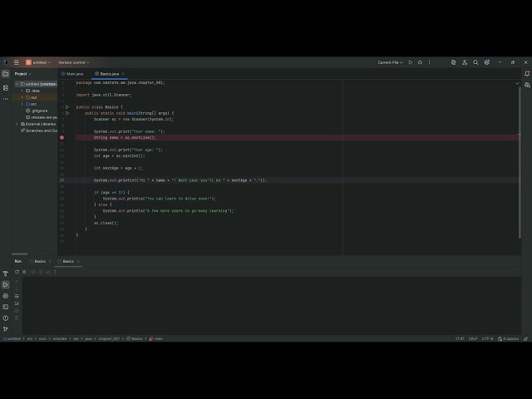Open Problems tool window icon
Image resolution: width=532 pixels, height=399 pixels.
(x=6, y=318)
